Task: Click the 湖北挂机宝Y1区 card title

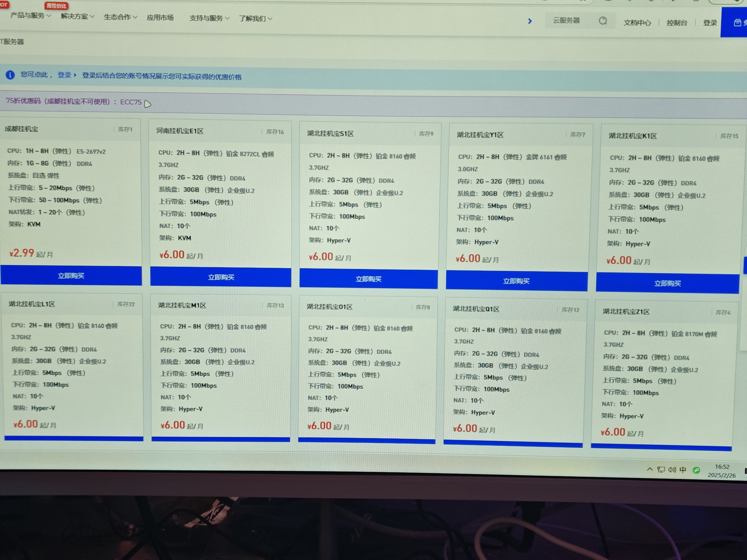Action: coord(480,135)
